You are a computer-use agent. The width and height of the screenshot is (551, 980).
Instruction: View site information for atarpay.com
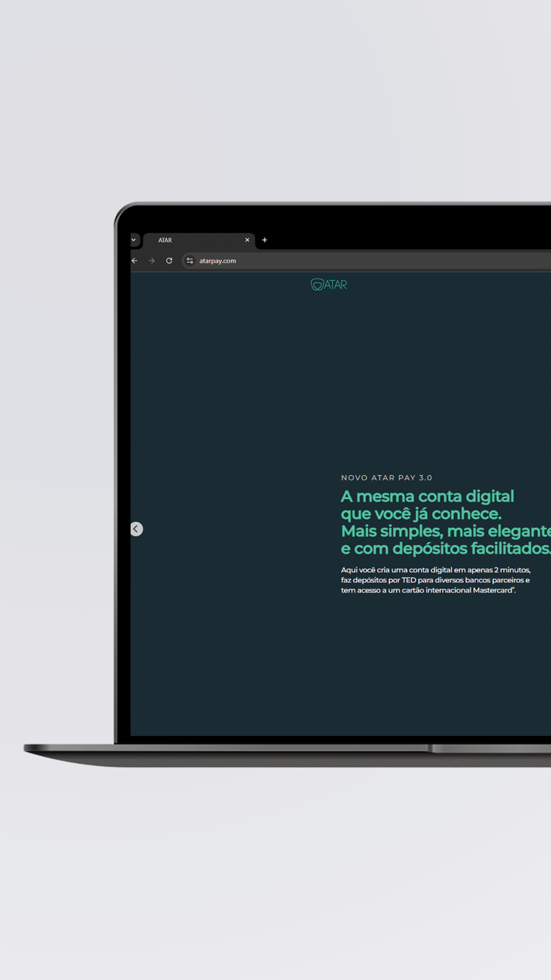pyautogui.click(x=190, y=261)
